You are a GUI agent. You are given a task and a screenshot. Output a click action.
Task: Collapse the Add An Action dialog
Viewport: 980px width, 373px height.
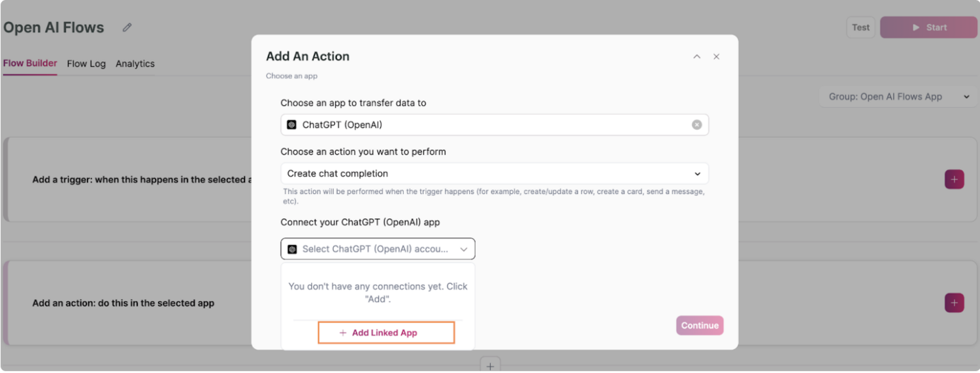697,57
